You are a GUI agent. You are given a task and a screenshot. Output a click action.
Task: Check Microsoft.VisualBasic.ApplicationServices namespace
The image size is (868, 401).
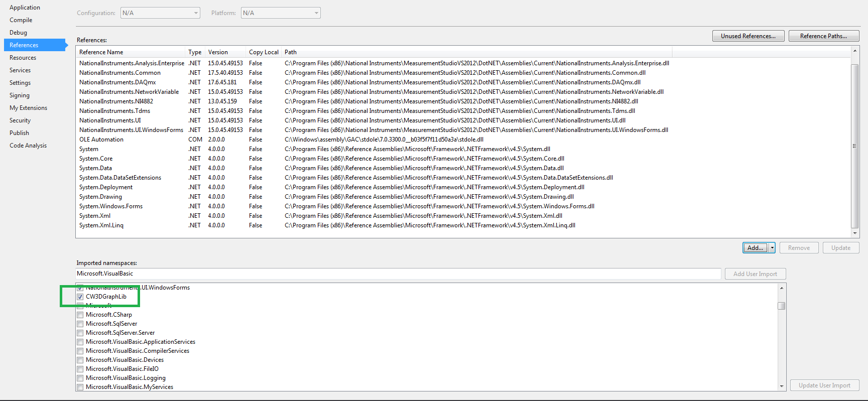pyautogui.click(x=80, y=342)
